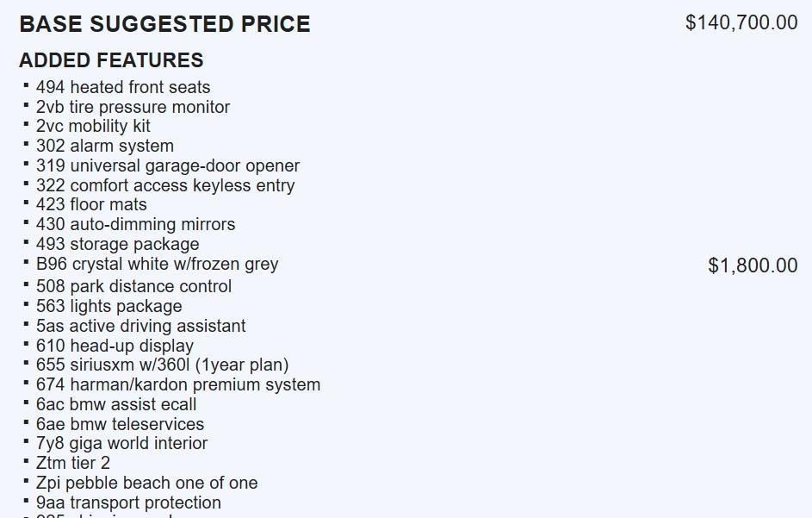Click the Zpi pebble beach one of one line
Viewport: 812px width, 518px height.
click(146, 483)
